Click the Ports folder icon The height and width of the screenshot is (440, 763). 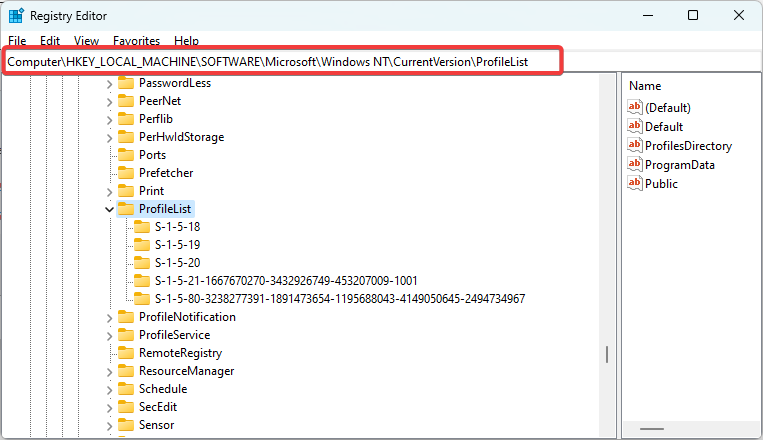(126, 155)
